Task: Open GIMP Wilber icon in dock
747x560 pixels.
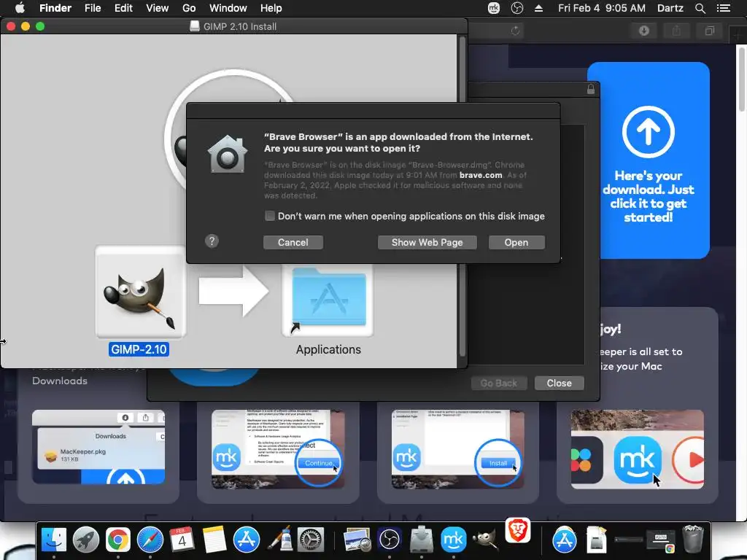Action: (x=485, y=540)
